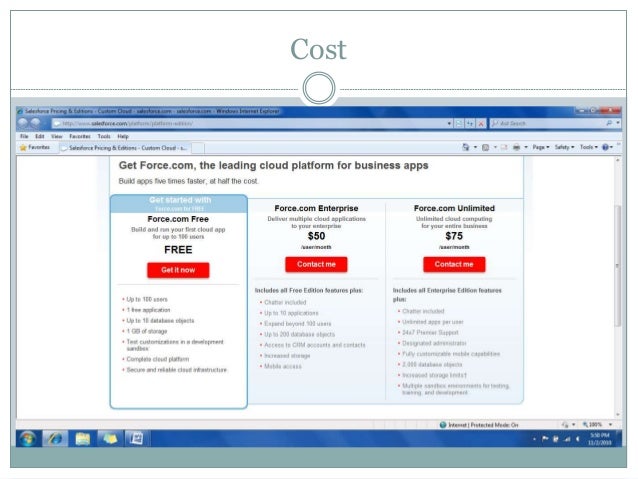Open the Favorites menu in menu bar
The height and width of the screenshot is (479, 638).
point(80,136)
